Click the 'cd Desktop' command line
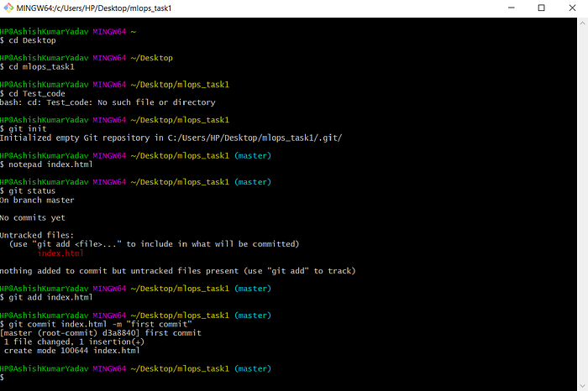 28,40
